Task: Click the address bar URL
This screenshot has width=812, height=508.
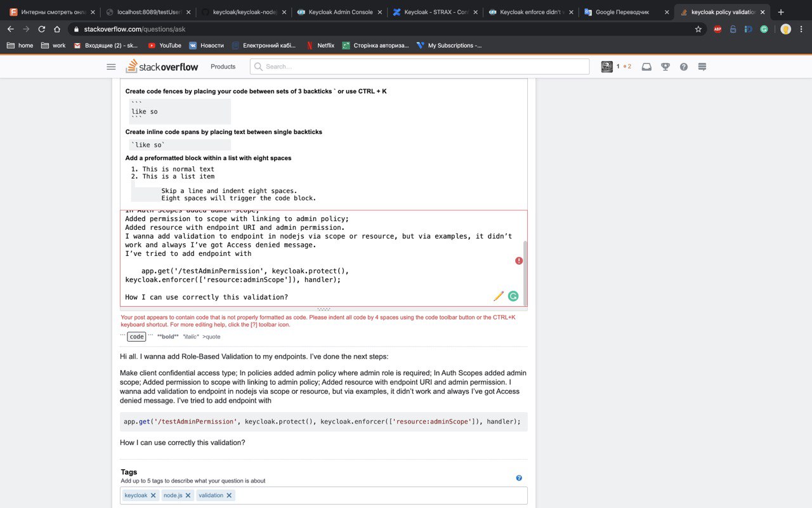Action: tap(134, 29)
